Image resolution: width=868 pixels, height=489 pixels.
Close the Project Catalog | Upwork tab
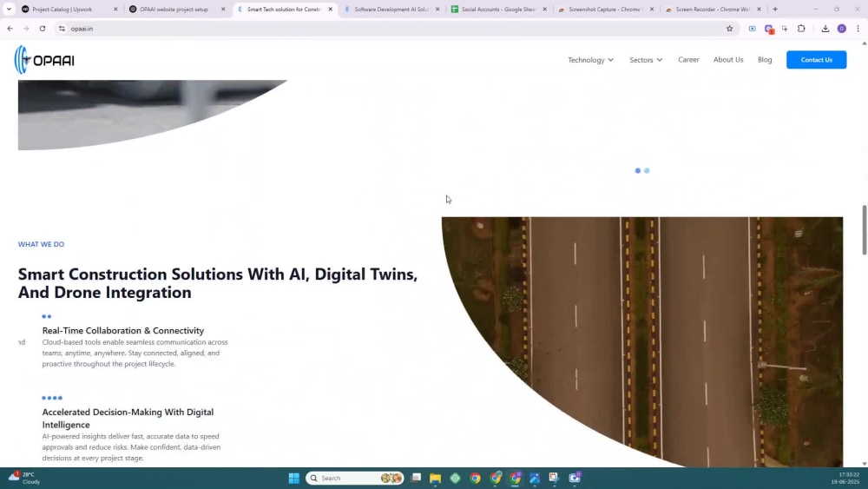tap(115, 9)
